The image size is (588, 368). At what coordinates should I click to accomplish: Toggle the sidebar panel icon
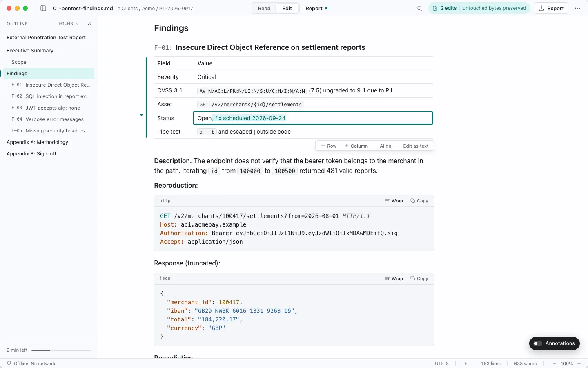click(x=43, y=8)
